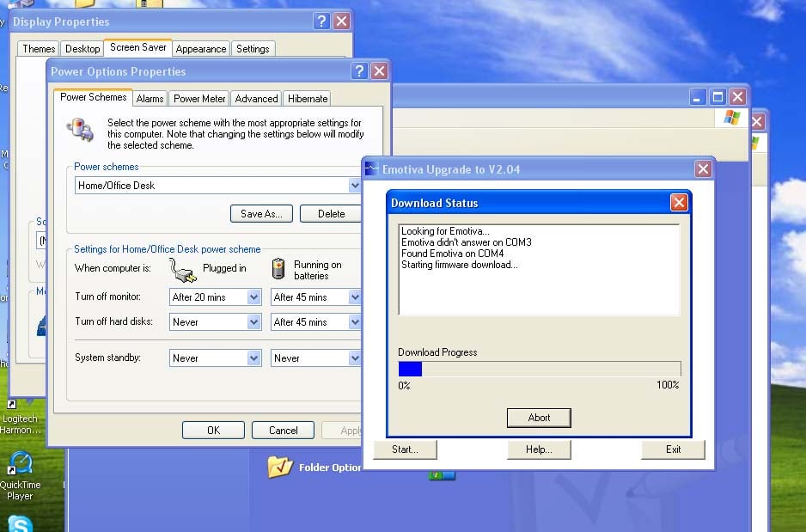Click the Download Progress bar
Viewport: 806px width, 532px height.
pyautogui.click(x=539, y=369)
